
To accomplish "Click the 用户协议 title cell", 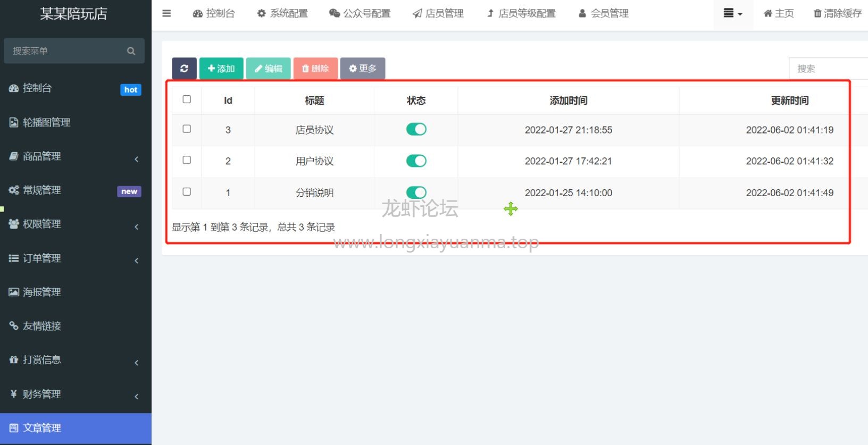I will 314,161.
